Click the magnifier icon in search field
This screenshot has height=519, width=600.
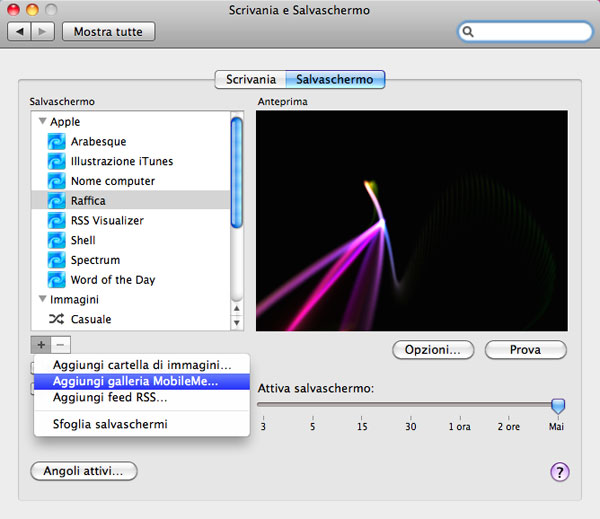pos(468,32)
